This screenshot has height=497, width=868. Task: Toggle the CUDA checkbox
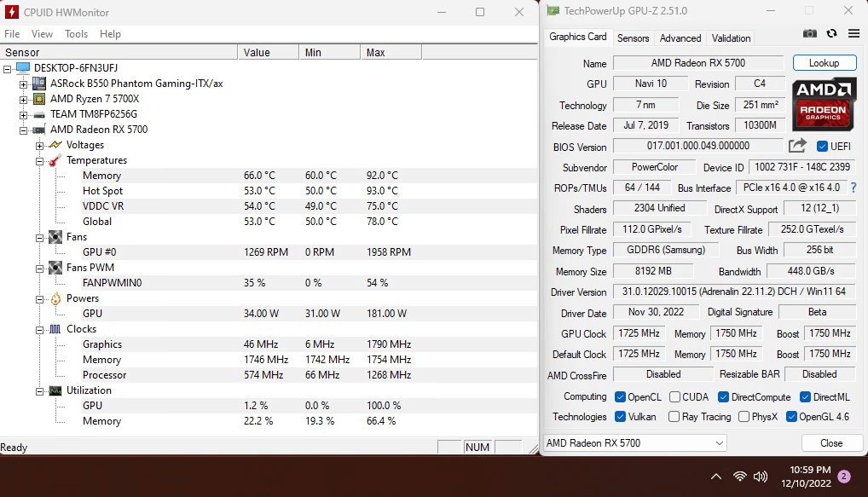674,396
